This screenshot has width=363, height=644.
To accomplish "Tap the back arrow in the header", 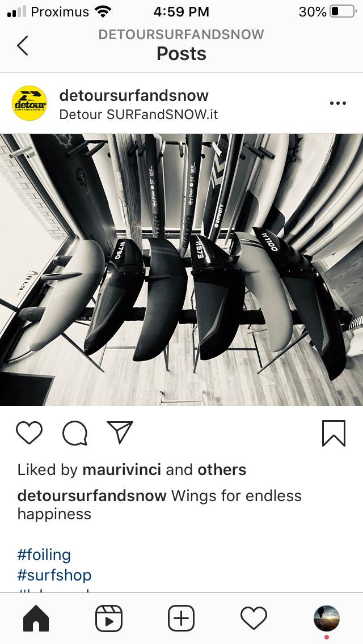I will [23, 45].
